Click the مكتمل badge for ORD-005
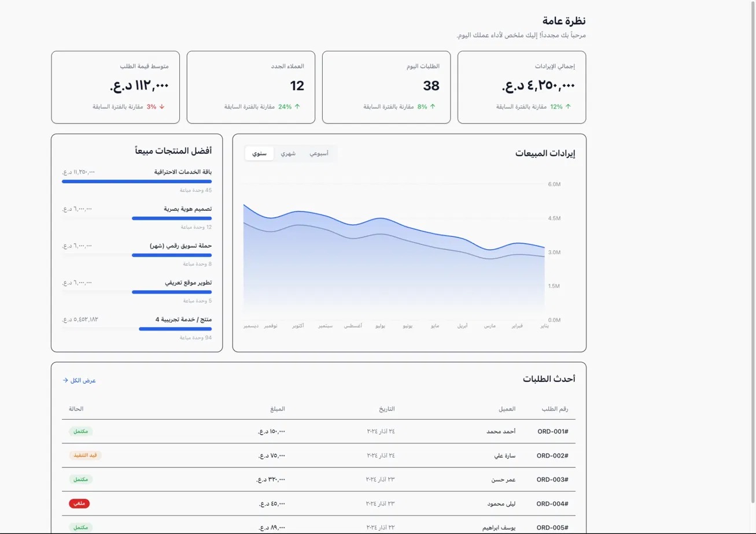756x534 pixels. [81, 528]
